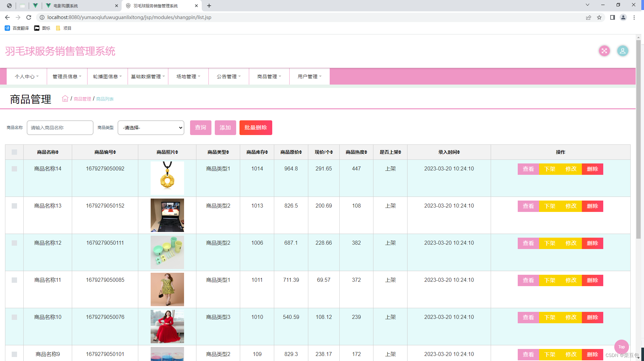Click the red 批量删除 button

[x=256, y=128]
